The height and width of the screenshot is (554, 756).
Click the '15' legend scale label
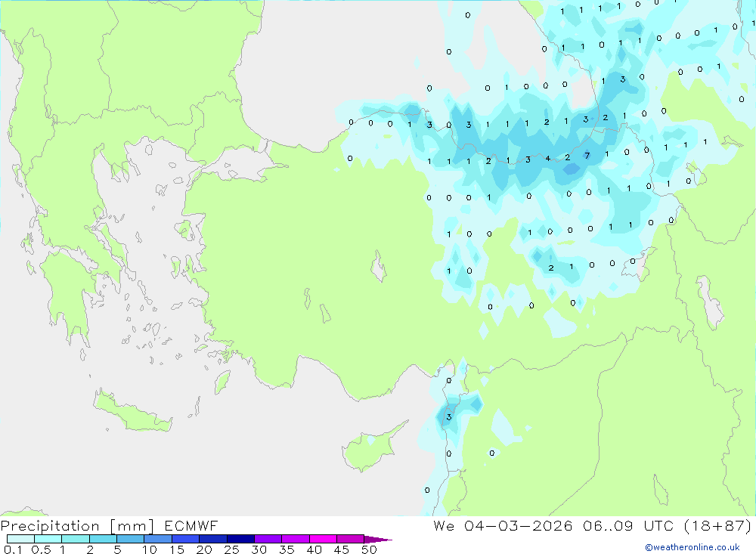177,549
